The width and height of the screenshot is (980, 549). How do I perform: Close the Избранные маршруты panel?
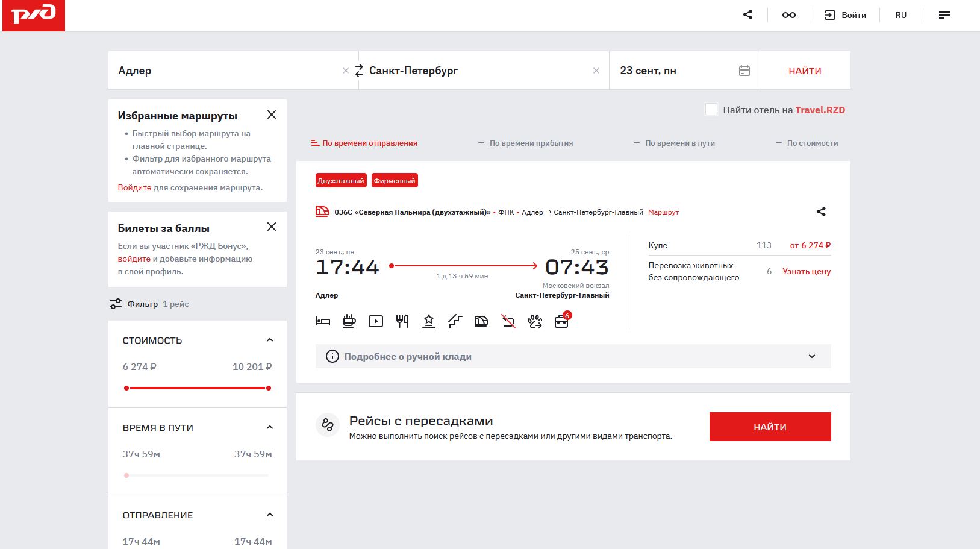coord(272,115)
